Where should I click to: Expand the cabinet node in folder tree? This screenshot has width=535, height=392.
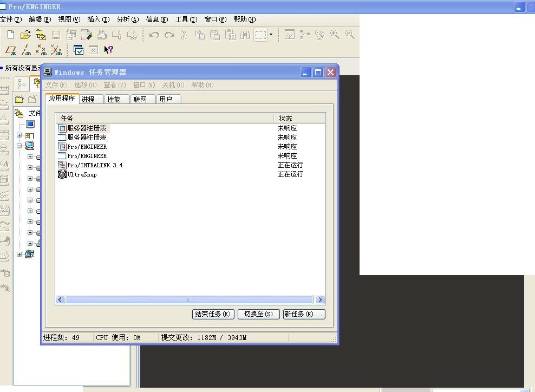click(x=19, y=135)
